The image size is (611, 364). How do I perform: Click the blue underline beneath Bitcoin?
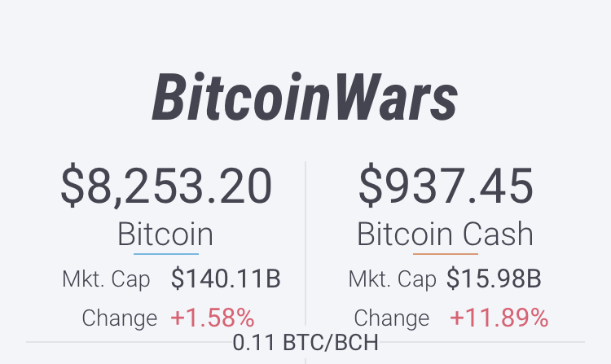click(165, 254)
